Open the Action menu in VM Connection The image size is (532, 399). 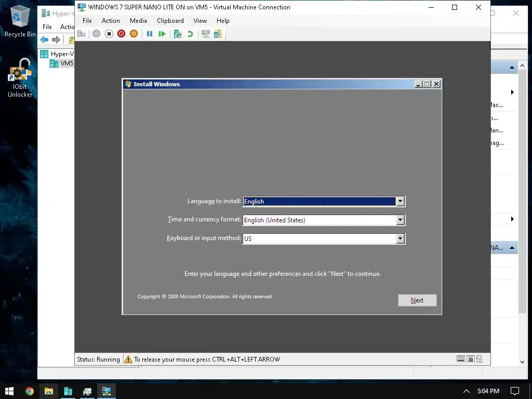click(x=111, y=21)
